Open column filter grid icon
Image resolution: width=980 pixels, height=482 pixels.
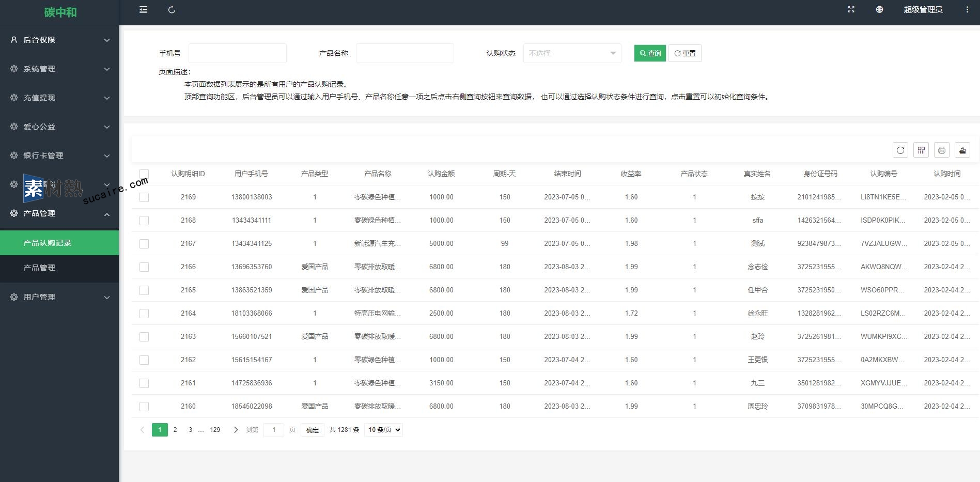[x=921, y=150]
